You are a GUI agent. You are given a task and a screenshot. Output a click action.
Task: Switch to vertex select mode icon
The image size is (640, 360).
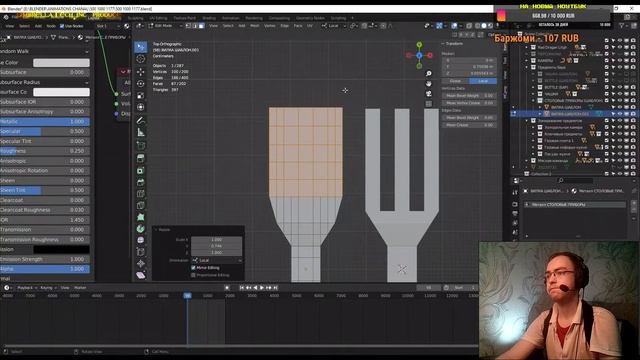[x=188, y=26]
